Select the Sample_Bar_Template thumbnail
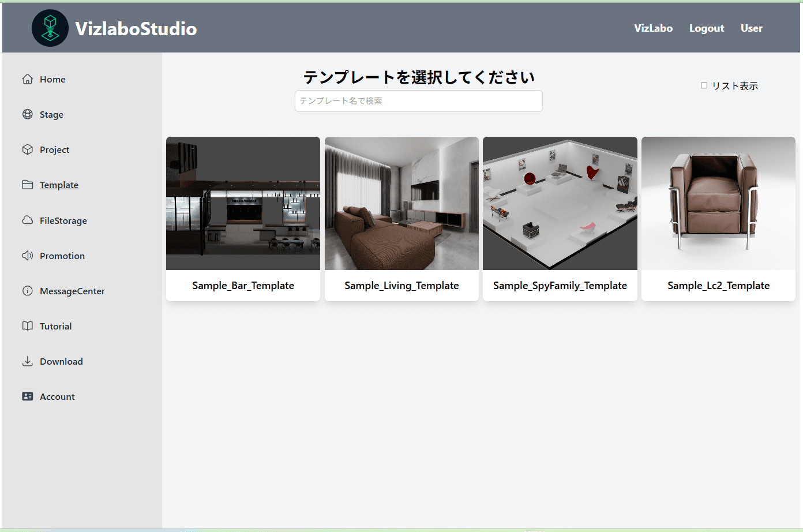Image resolution: width=803 pixels, height=532 pixels. (243, 203)
